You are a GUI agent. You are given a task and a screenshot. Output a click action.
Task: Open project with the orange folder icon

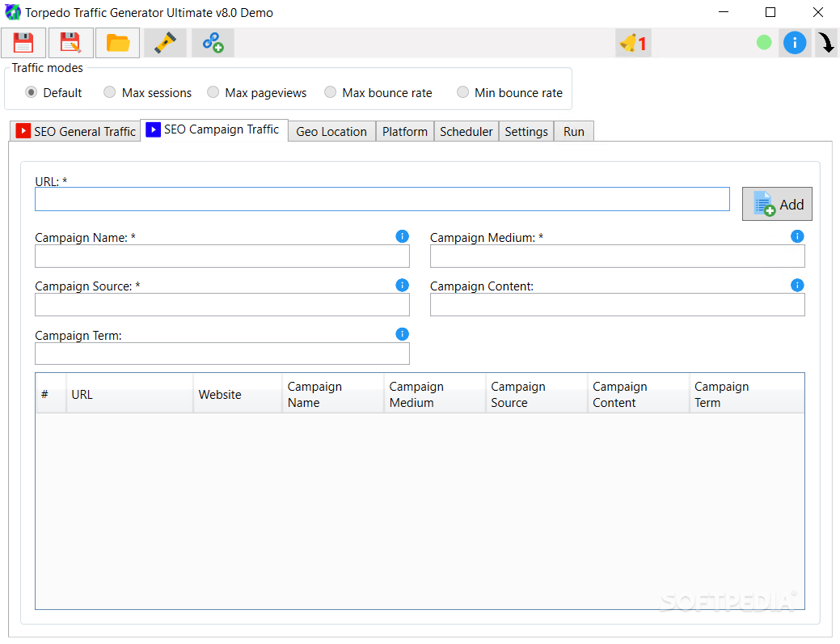coord(118,43)
